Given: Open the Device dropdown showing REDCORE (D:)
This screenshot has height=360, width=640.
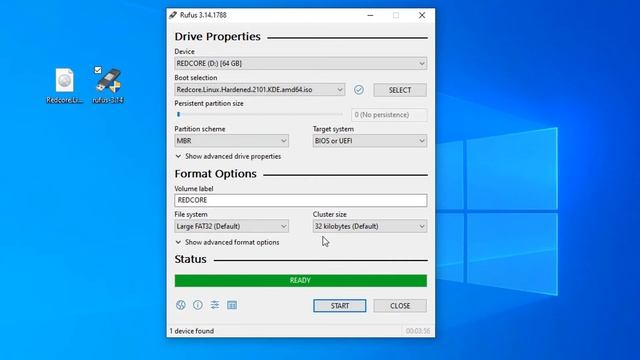Looking at the screenshot, I should pyautogui.click(x=301, y=64).
